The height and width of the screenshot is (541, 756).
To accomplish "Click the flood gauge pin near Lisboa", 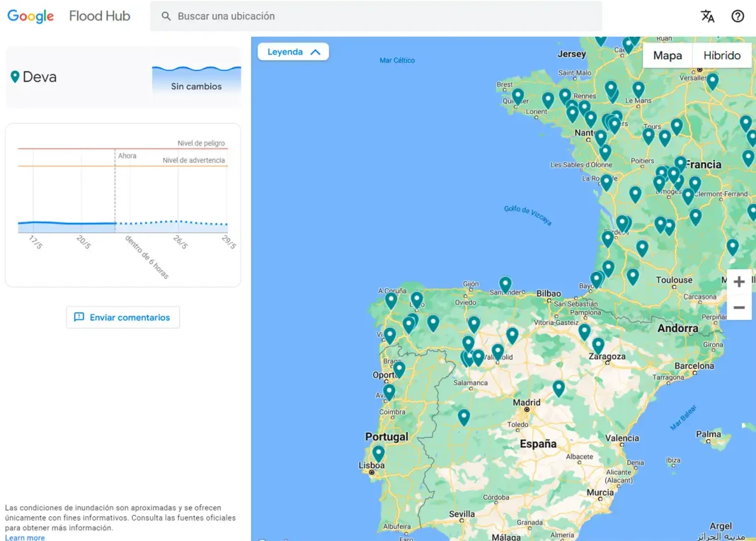I will (379, 452).
